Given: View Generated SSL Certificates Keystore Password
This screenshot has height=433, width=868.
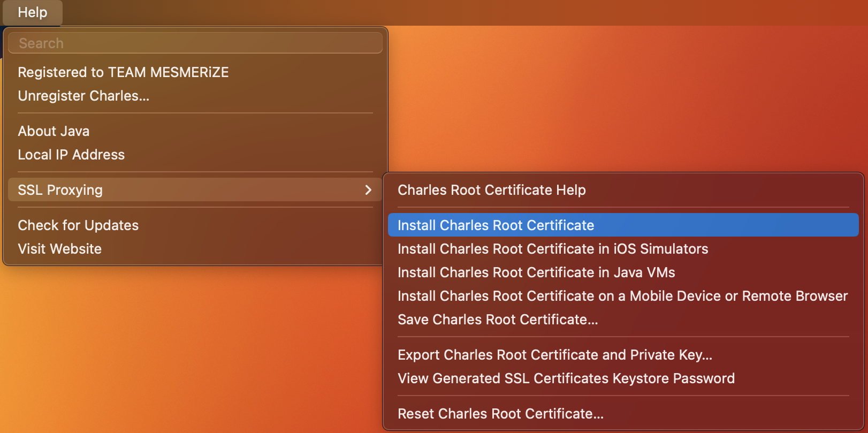Looking at the screenshot, I should tap(566, 378).
